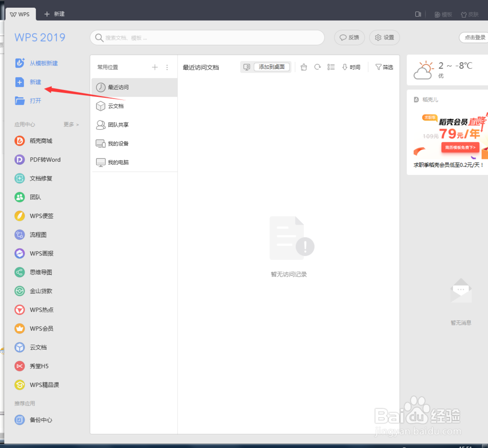Launch WPS便签 notes icon
This screenshot has height=448, width=488.
[20, 216]
